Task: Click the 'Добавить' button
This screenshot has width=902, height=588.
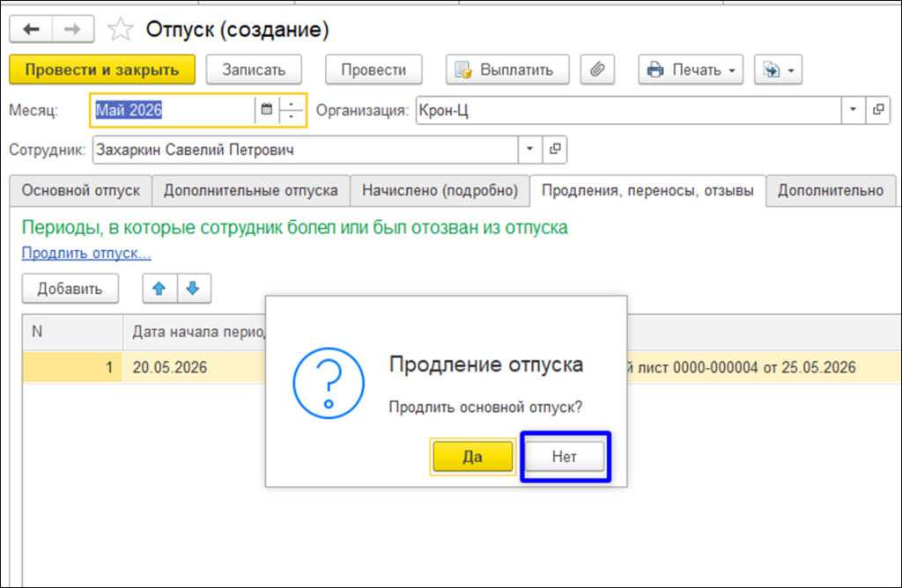Action: [x=70, y=289]
